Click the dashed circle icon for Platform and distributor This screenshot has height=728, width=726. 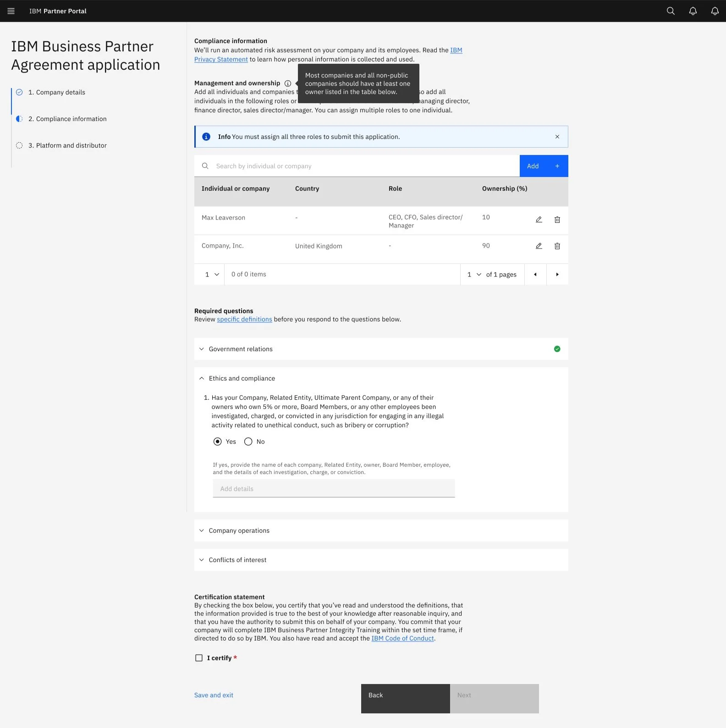pyautogui.click(x=19, y=145)
